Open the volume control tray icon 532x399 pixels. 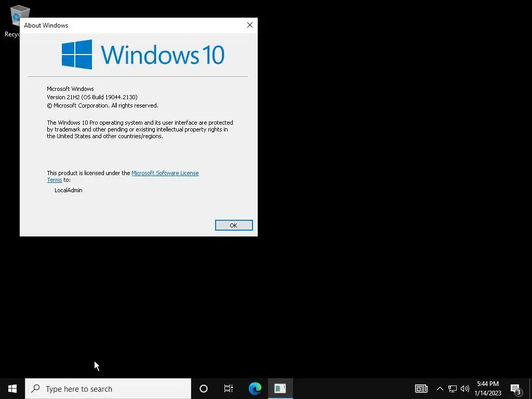465,389
